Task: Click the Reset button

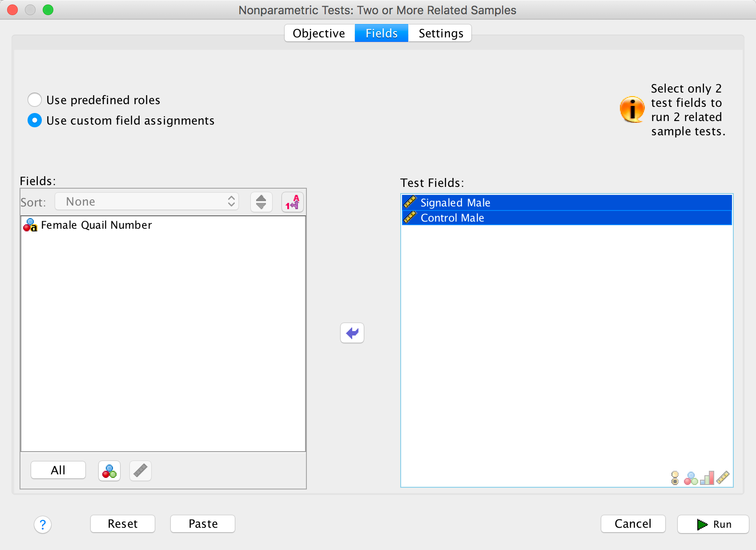Action: [x=123, y=524]
